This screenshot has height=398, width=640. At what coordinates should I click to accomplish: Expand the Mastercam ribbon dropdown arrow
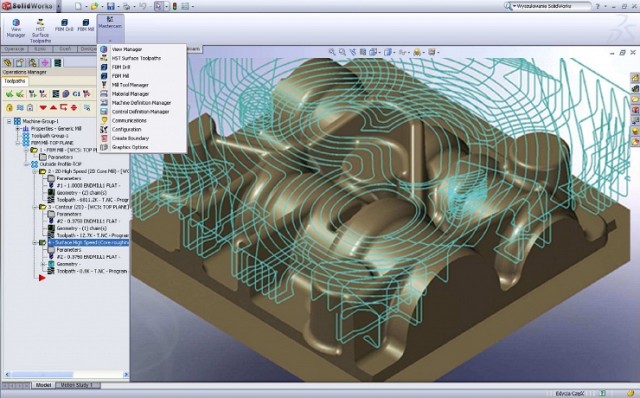click(x=110, y=40)
